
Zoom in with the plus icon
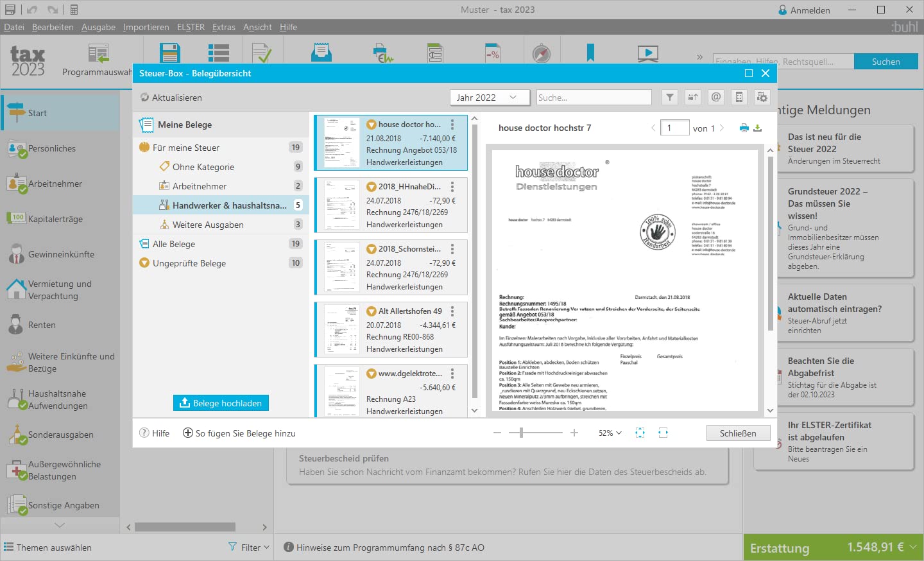pos(574,433)
